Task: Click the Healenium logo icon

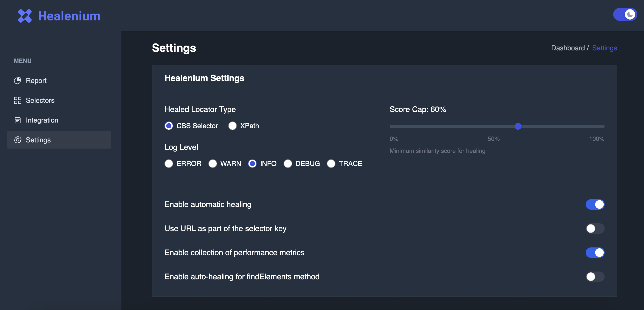Action: [25, 16]
